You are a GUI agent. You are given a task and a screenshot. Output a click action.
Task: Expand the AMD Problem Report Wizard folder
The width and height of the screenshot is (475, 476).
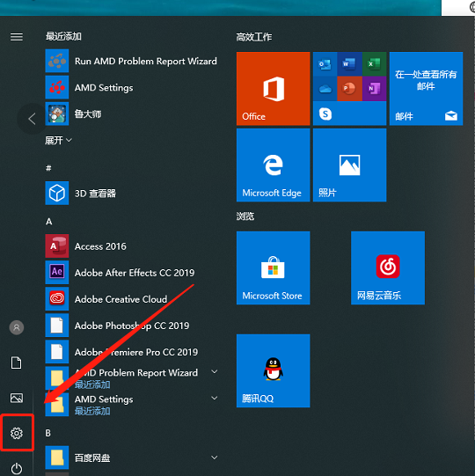pyautogui.click(x=215, y=371)
